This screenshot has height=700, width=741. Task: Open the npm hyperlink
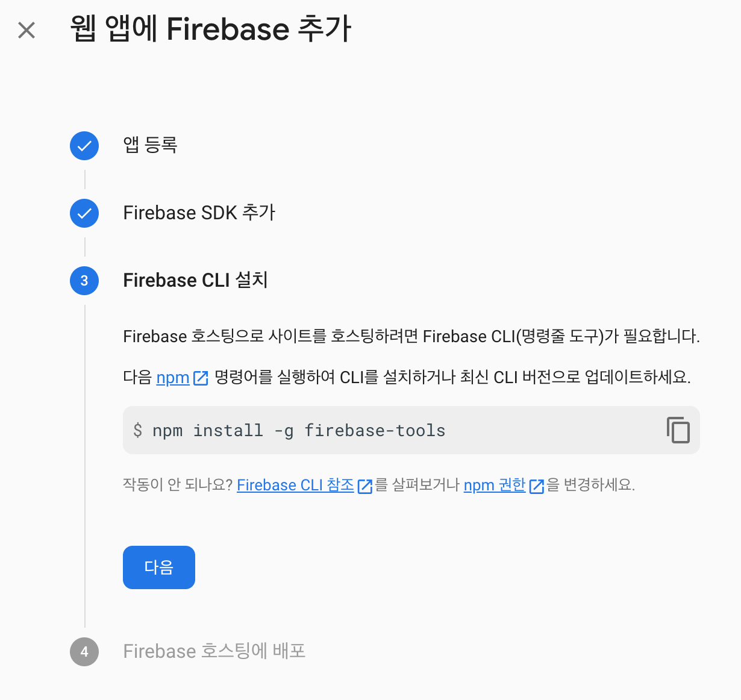coord(172,377)
